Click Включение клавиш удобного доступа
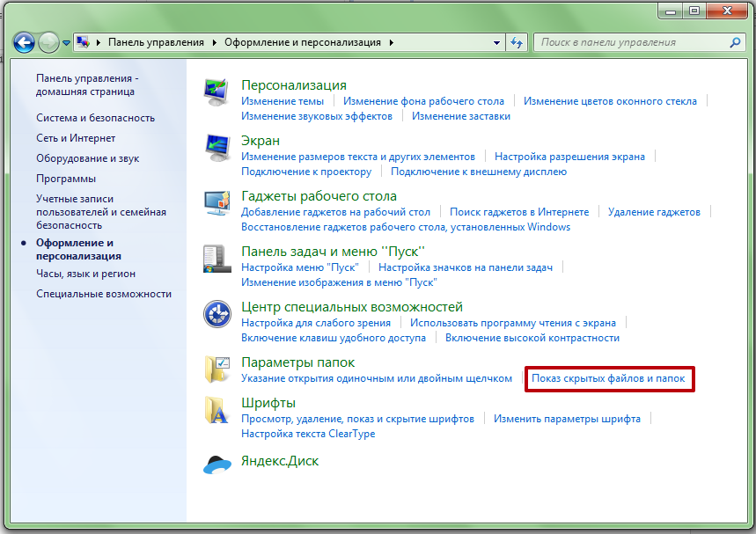The image size is (756, 534). [x=334, y=338]
